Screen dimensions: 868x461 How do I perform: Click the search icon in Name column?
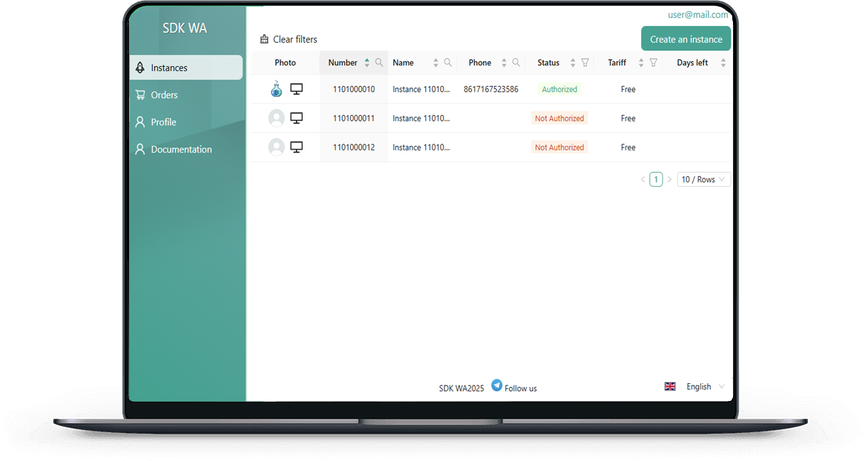(447, 63)
